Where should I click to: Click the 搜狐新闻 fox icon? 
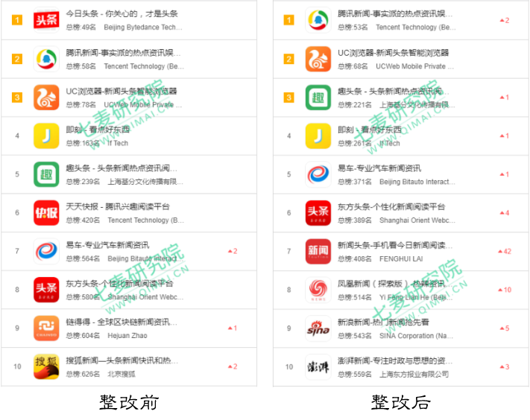coord(46,366)
